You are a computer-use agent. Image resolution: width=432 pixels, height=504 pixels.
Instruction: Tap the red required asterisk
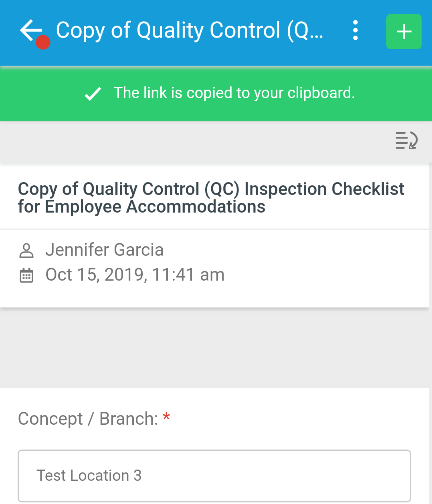(166, 417)
